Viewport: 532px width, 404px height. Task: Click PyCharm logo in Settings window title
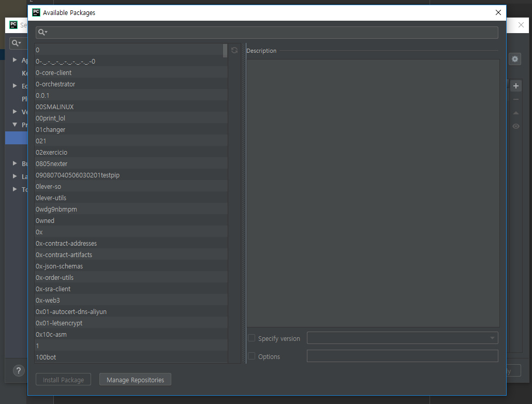(13, 25)
